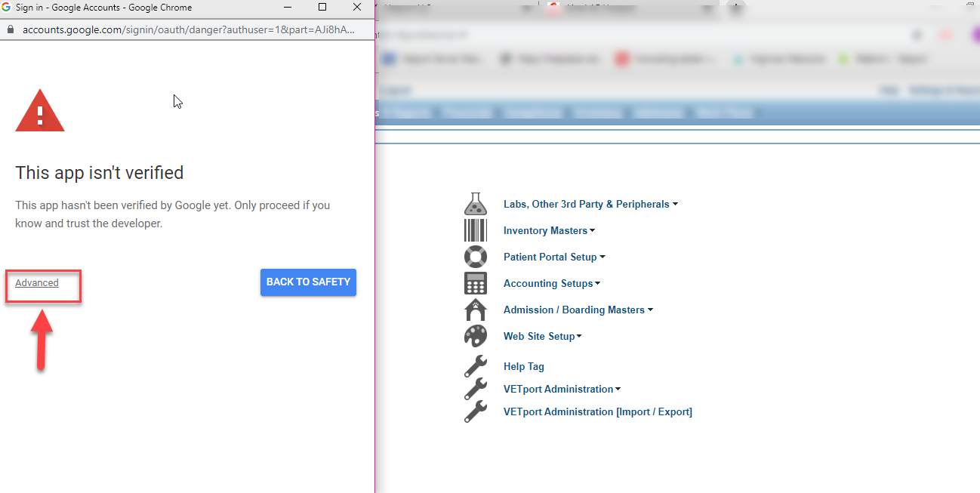Maximize the Google sign-in popup window
Image resolution: width=980 pixels, height=493 pixels.
(x=322, y=8)
